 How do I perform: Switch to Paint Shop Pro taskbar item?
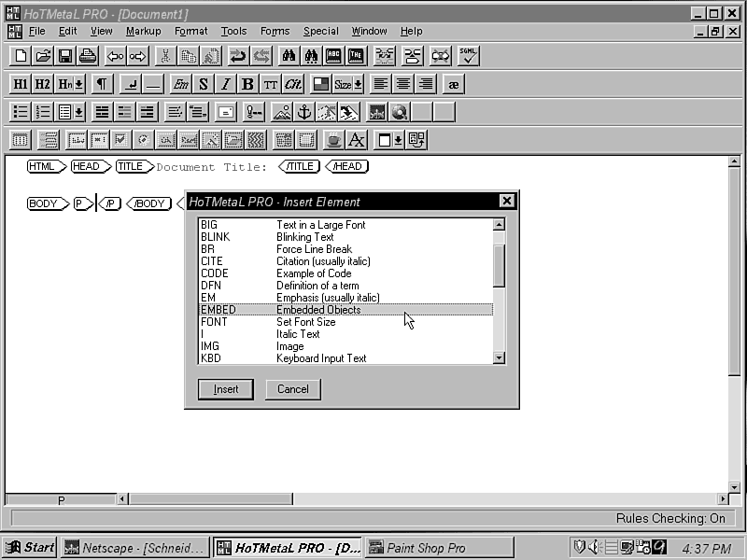(440, 548)
